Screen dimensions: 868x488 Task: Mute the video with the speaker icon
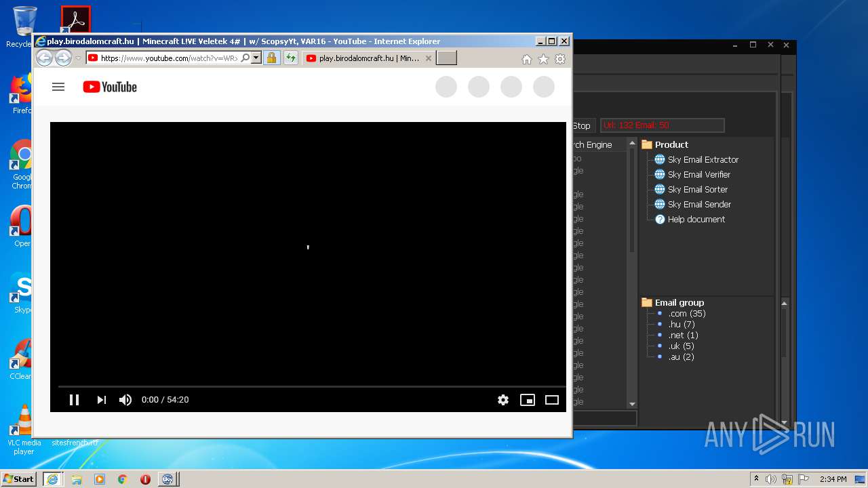125,400
